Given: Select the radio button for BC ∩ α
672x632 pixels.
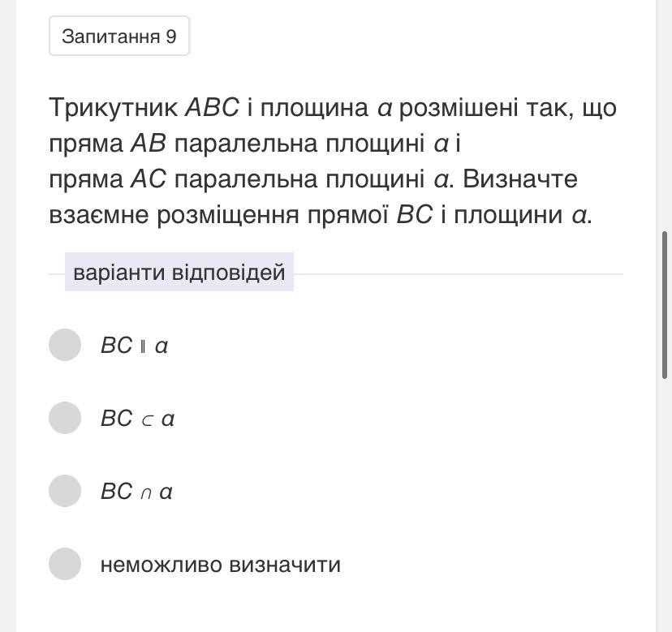Looking at the screenshot, I should tap(65, 491).
